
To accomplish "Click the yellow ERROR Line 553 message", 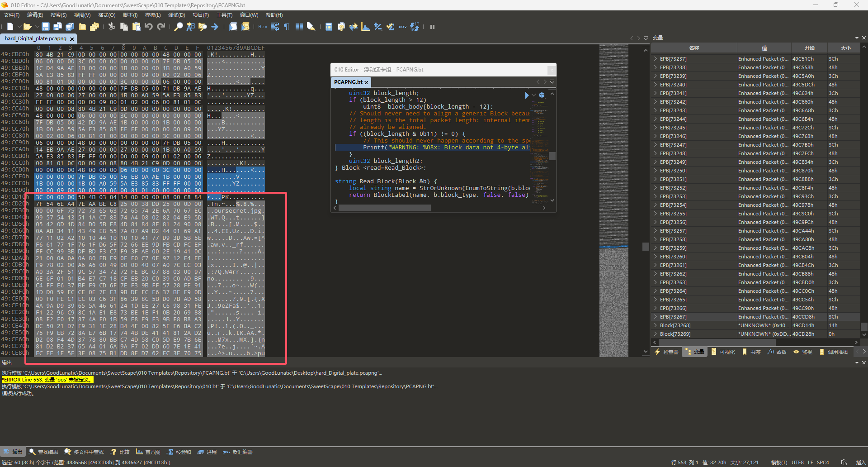I will pyautogui.click(x=47, y=380).
